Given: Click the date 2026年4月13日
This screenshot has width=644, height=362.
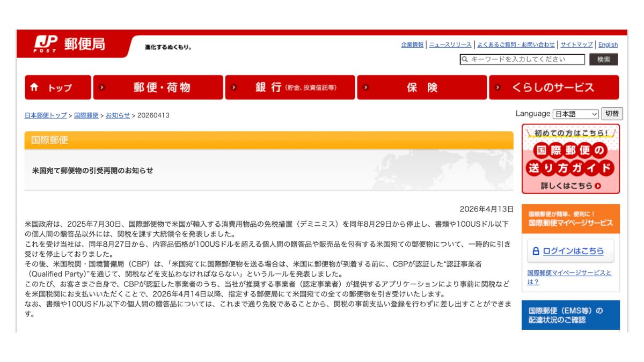Looking at the screenshot, I should [x=486, y=209].
